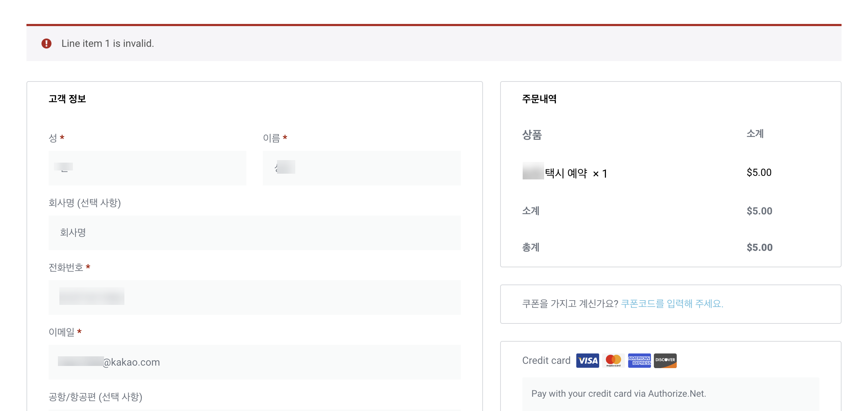Click the 고객 정보 section header
The image size is (868, 411).
[67, 99]
